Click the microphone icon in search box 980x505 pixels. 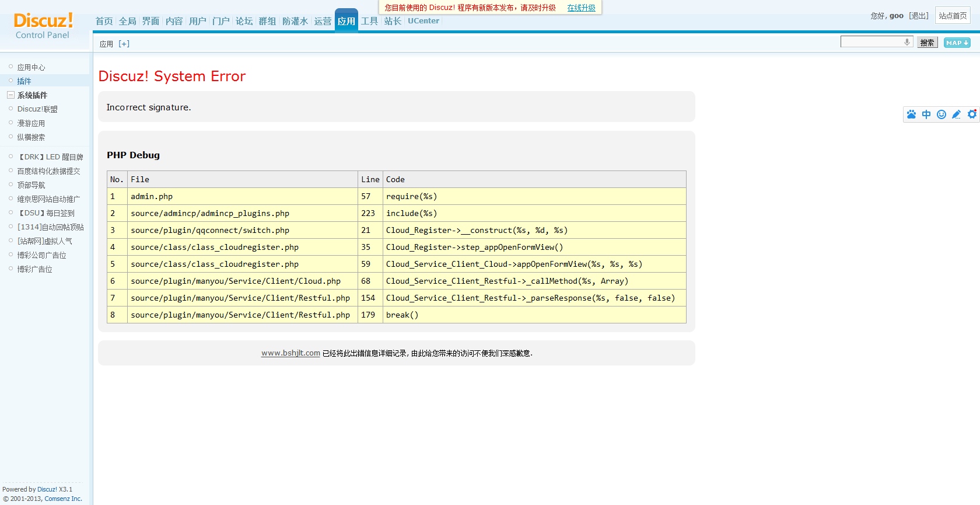tap(907, 42)
